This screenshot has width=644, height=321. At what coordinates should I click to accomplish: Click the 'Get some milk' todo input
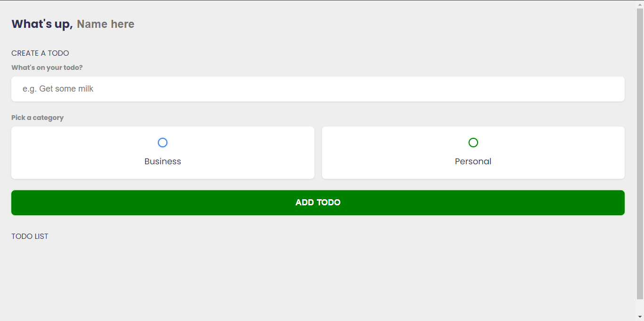pyautogui.click(x=318, y=89)
